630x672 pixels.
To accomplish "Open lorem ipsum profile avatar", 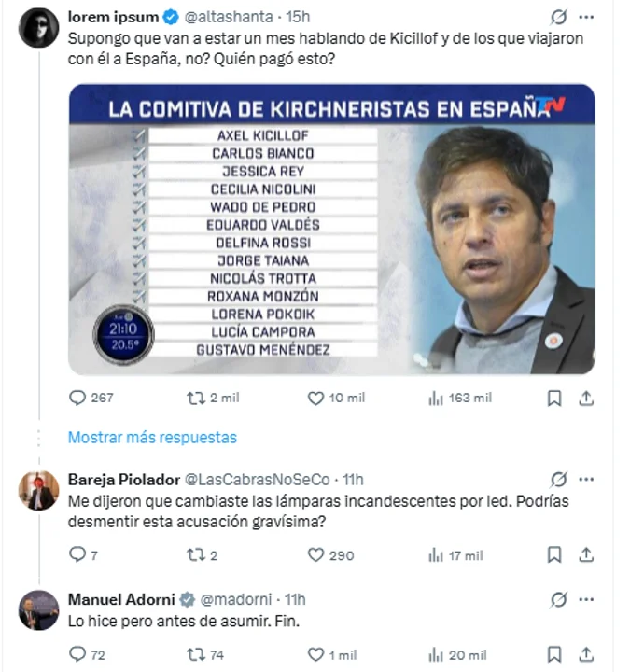I will [x=38, y=28].
